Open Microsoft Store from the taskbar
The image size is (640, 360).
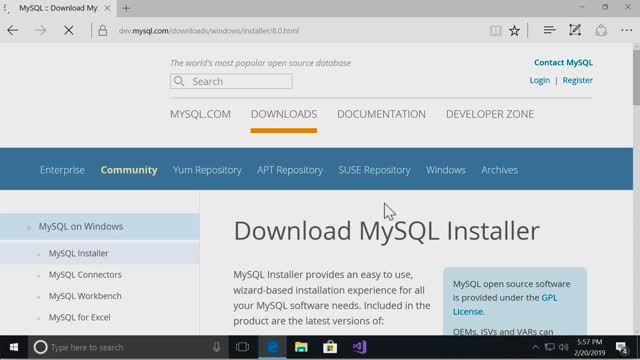330,347
